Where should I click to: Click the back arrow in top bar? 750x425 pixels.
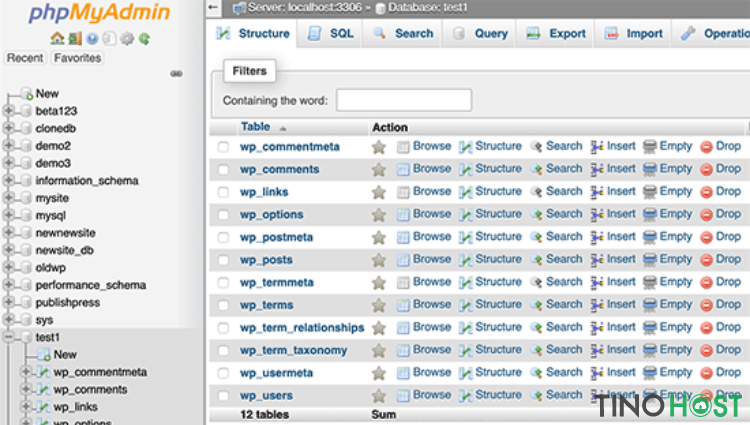tap(213, 7)
